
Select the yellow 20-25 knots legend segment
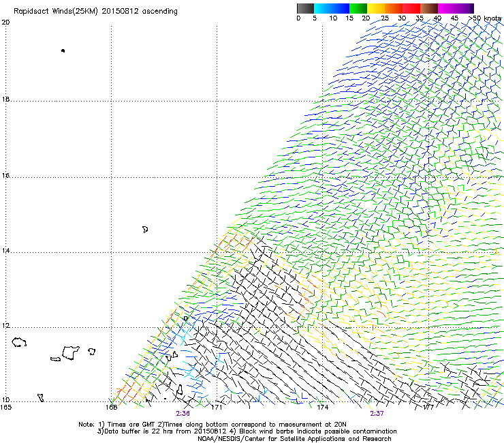[x=376, y=8]
